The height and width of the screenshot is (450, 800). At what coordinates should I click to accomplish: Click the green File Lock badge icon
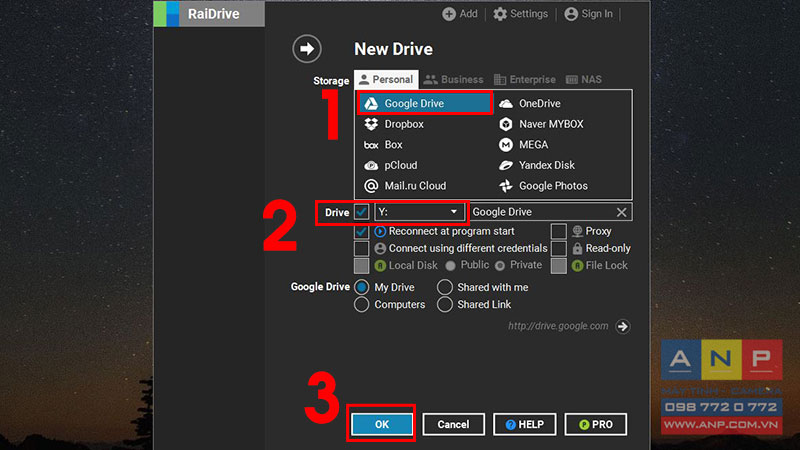pyautogui.click(x=577, y=265)
